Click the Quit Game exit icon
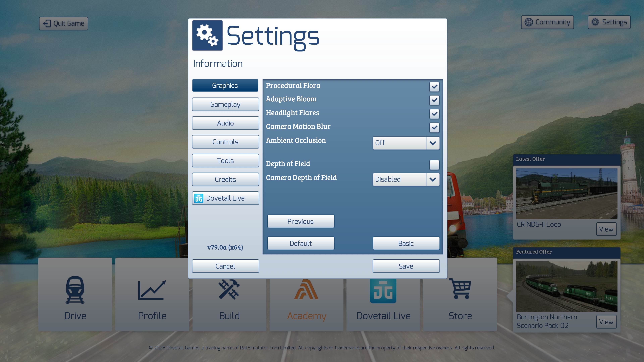Image resolution: width=644 pixels, height=362 pixels. point(47,23)
